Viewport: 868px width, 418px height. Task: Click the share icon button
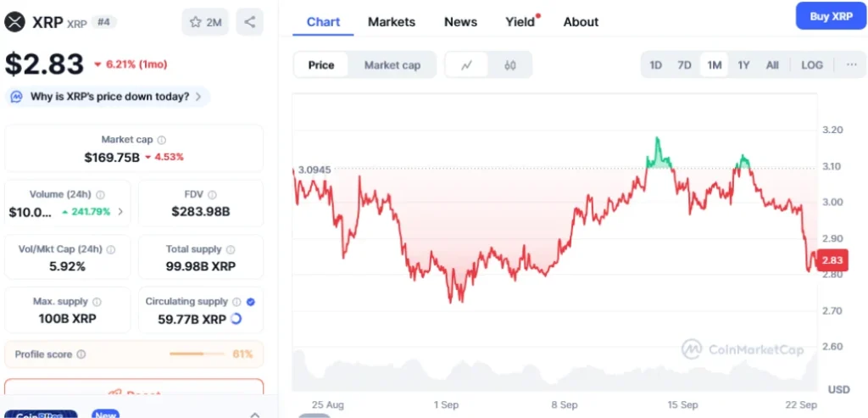[249, 22]
